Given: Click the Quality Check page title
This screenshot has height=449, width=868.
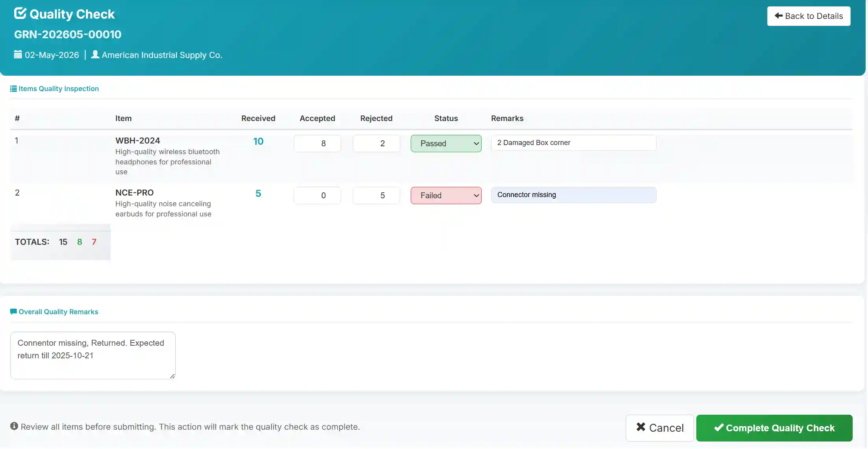Looking at the screenshot, I should (x=72, y=14).
